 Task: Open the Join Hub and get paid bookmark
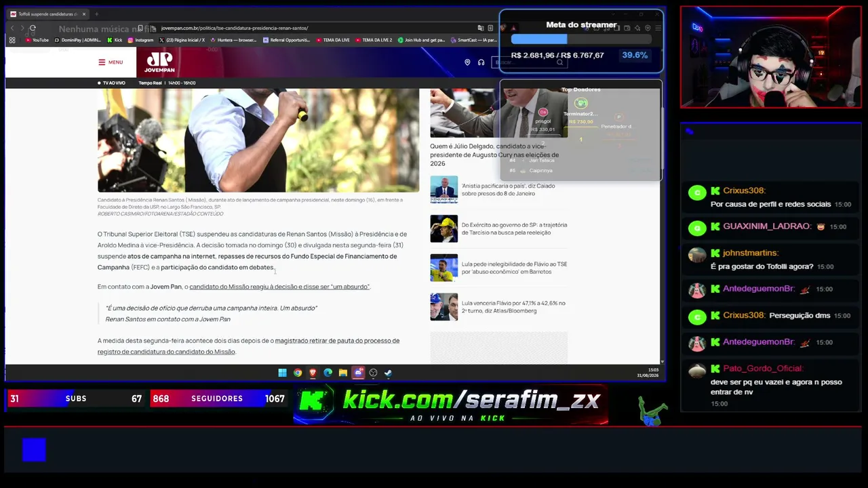(x=421, y=40)
